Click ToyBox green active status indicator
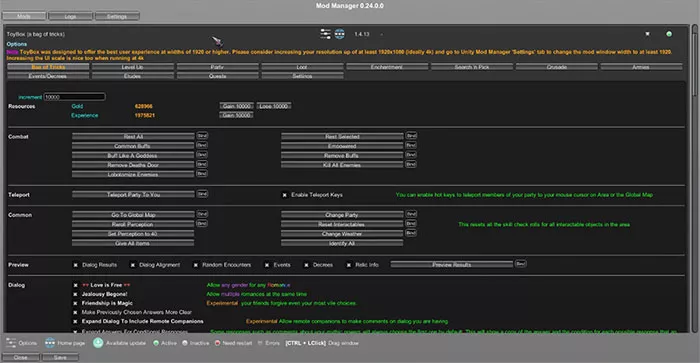Screen dimensions: 700x363 pos(669,34)
